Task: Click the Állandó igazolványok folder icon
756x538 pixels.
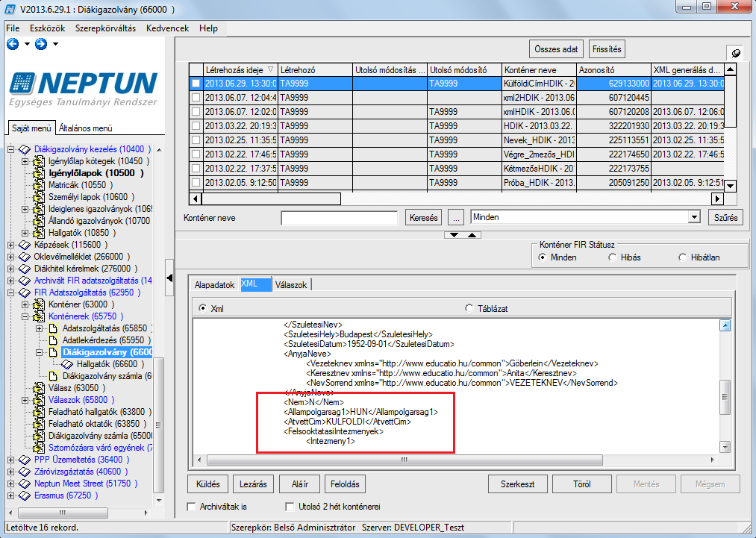Action: (x=39, y=221)
